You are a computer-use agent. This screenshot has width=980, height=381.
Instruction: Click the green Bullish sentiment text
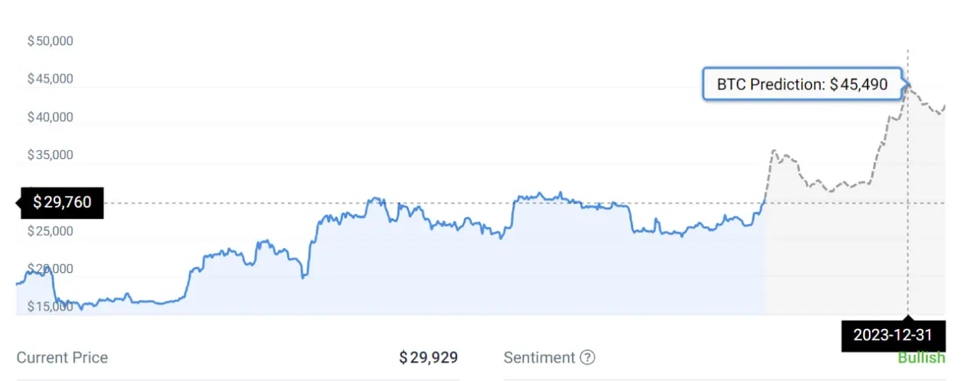tap(921, 358)
